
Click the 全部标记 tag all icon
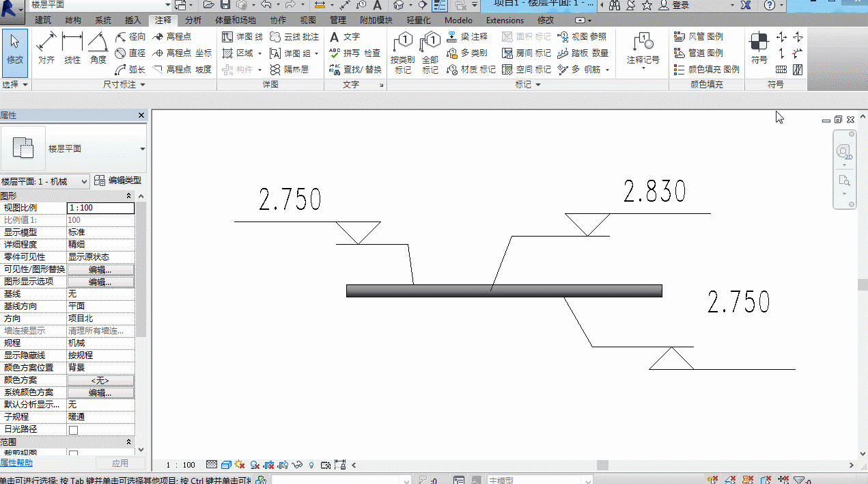click(x=430, y=53)
